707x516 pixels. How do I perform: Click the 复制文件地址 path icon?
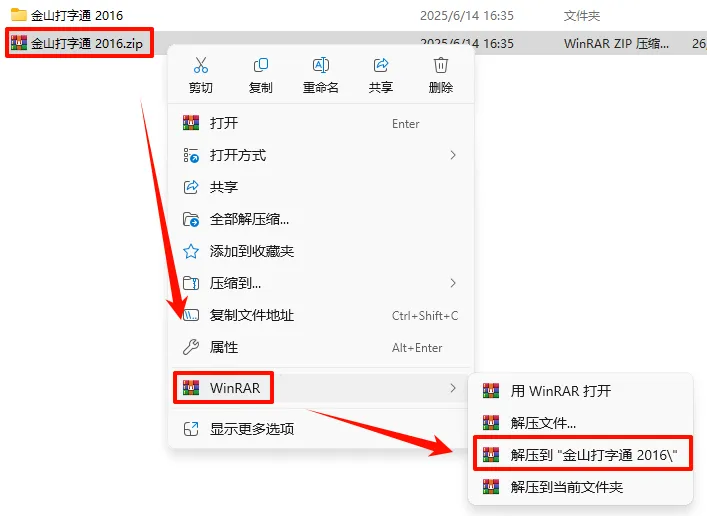click(x=191, y=315)
